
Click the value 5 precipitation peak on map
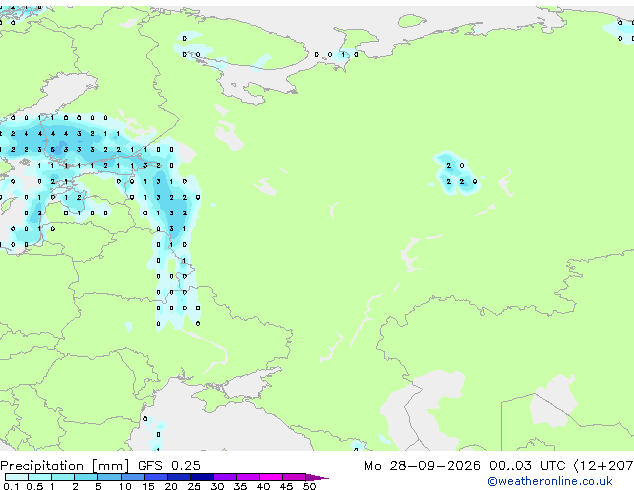click(x=53, y=150)
